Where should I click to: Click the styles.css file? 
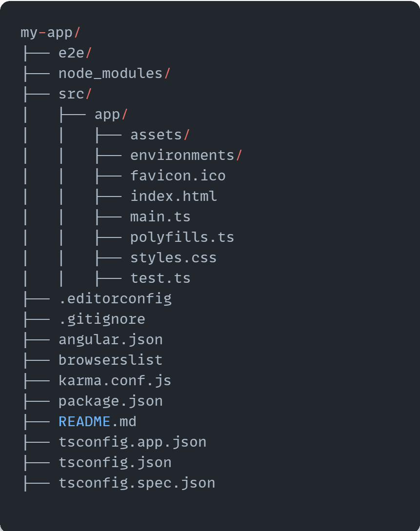pyautogui.click(x=173, y=257)
